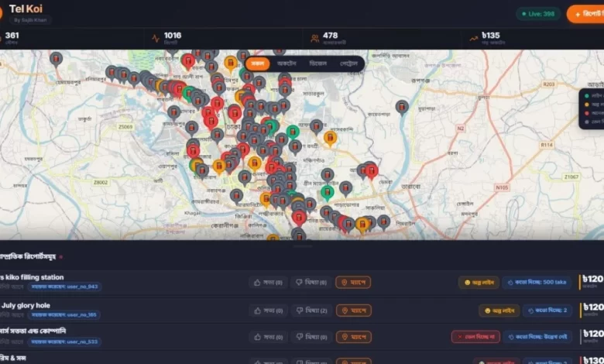Click the Tel Koi logo title
604x364 pixels.
click(26, 9)
